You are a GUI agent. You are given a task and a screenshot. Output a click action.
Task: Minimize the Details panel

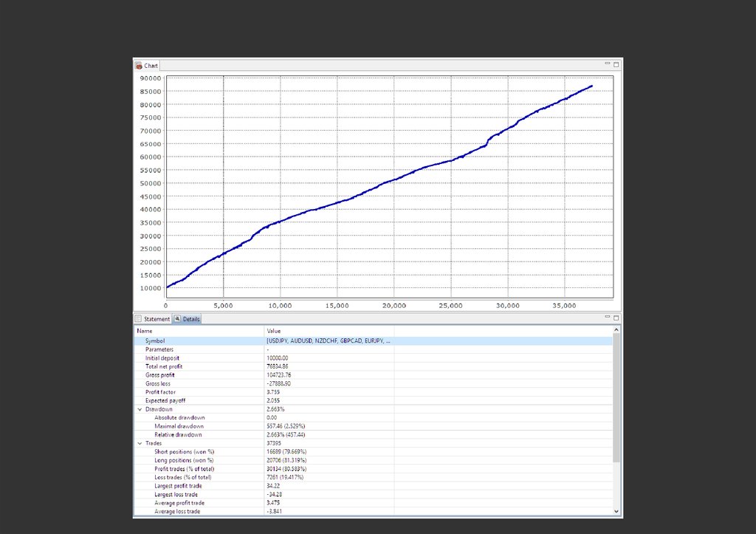tap(608, 317)
